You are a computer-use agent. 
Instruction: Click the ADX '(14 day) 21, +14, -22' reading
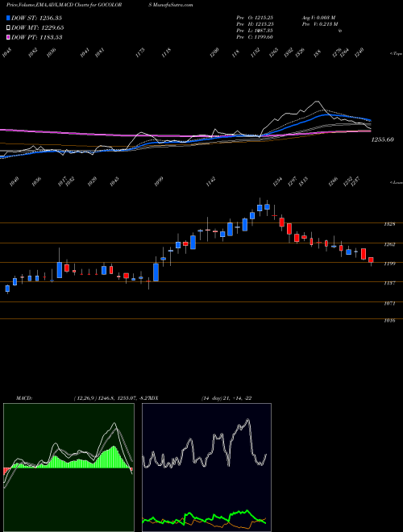coord(226,398)
